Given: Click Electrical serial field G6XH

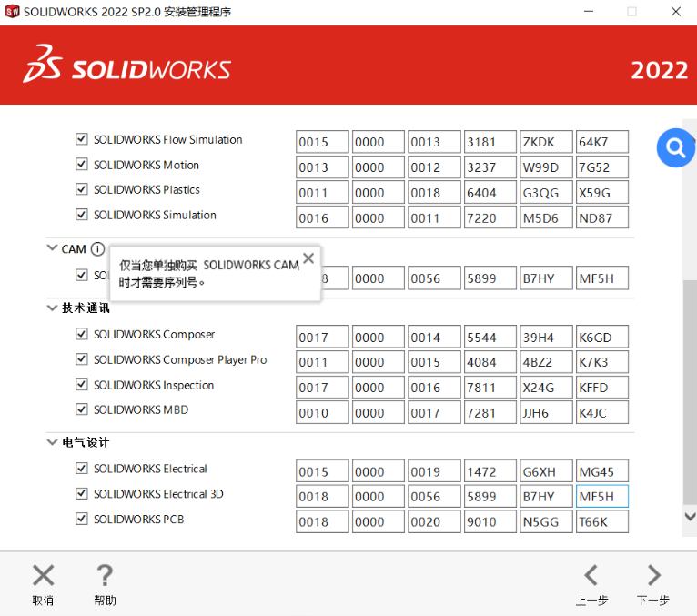Looking at the screenshot, I should click(546, 471).
